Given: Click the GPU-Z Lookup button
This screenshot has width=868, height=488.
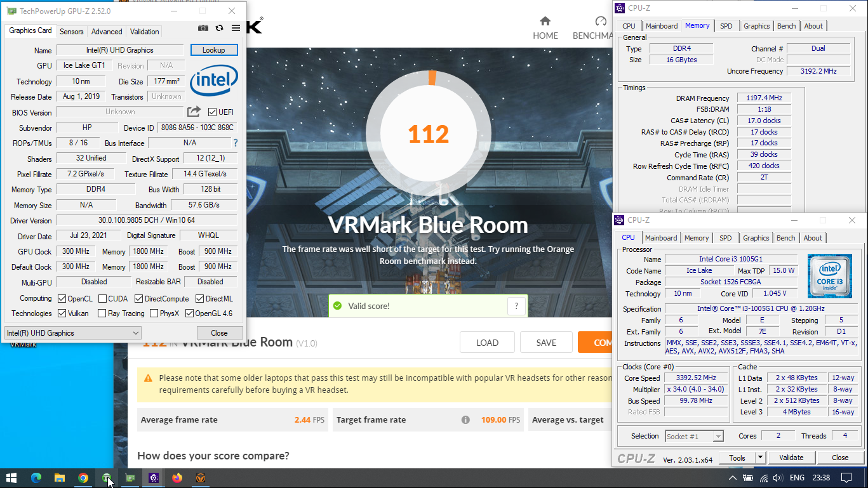Looking at the screenshot, I should (x=213, y=50).
